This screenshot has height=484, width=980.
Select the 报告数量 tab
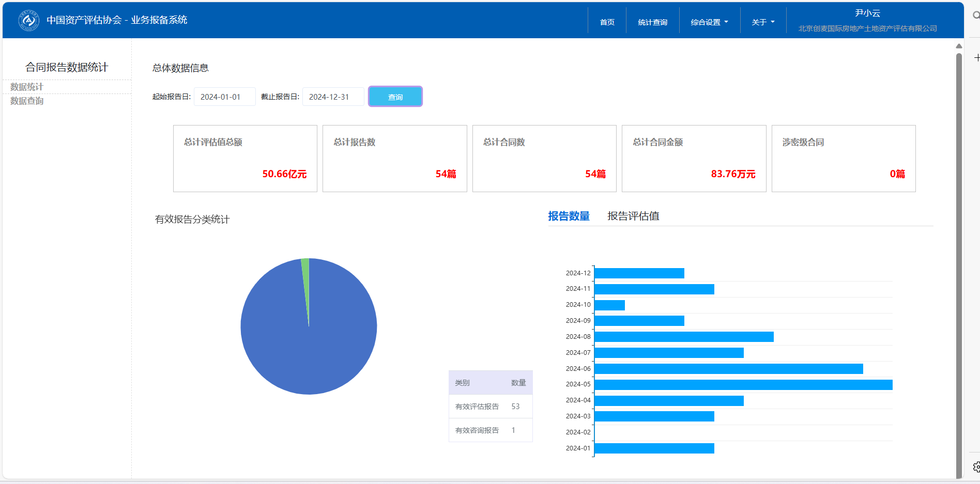point(569,216)
